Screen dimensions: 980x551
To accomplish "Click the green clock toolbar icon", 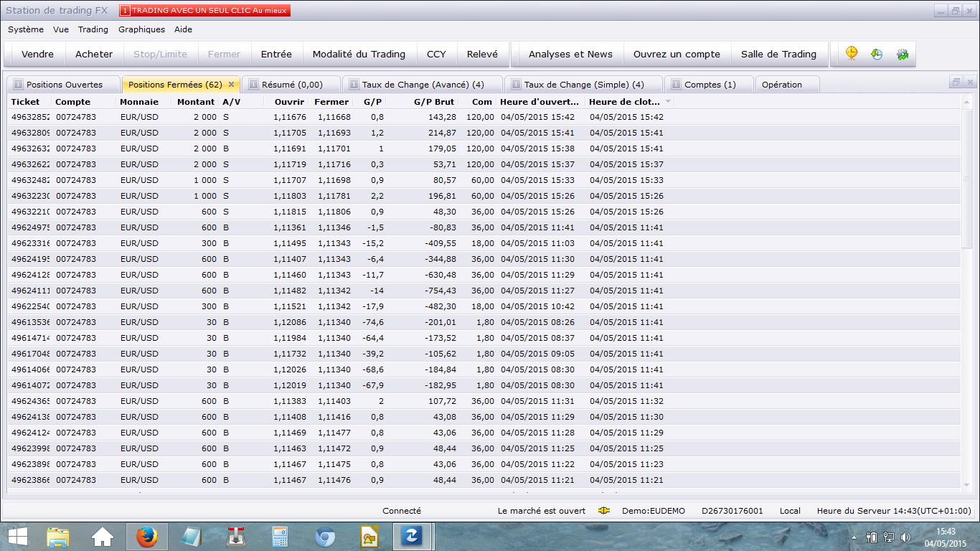I will [877, 54].
